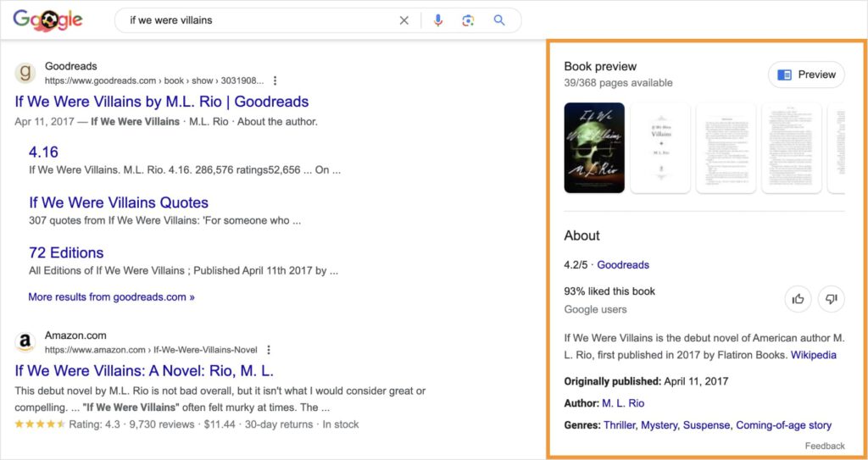Start voice search with microphone icon
The height and width of the screenshot is (460, 868).
pos(438,20)
